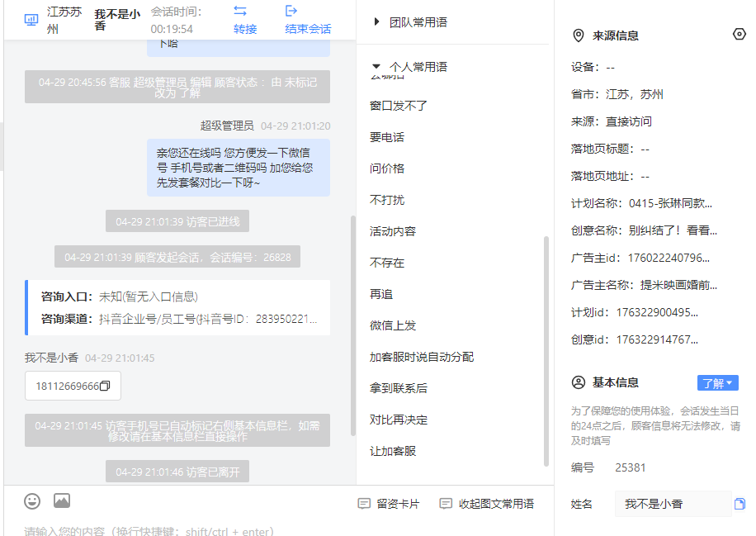Click the 姓名 field containing 我不是小香

pos(673,504)
